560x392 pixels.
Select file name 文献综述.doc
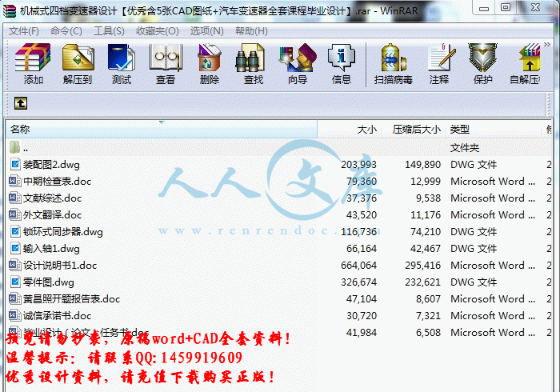click(x=53, y=198)
